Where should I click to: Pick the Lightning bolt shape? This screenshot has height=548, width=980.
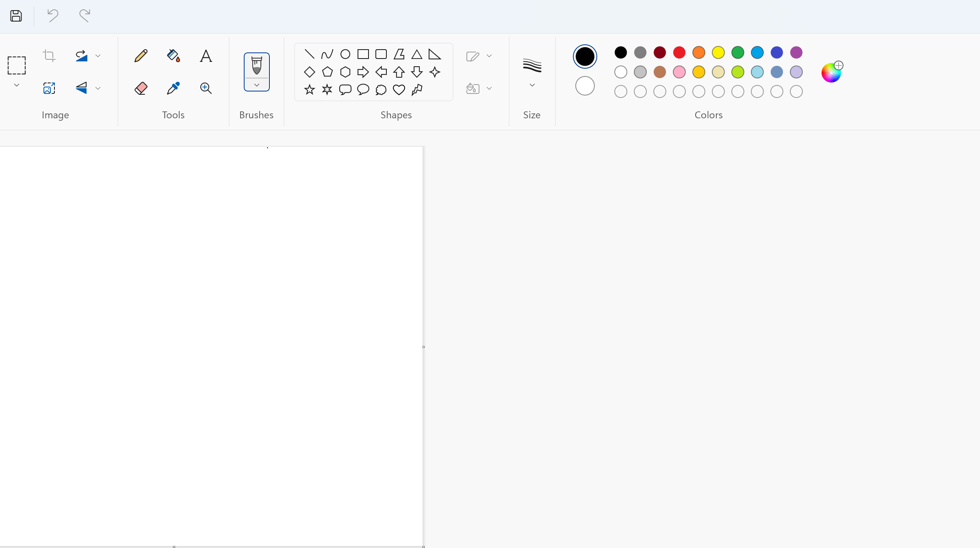(417, 90)
